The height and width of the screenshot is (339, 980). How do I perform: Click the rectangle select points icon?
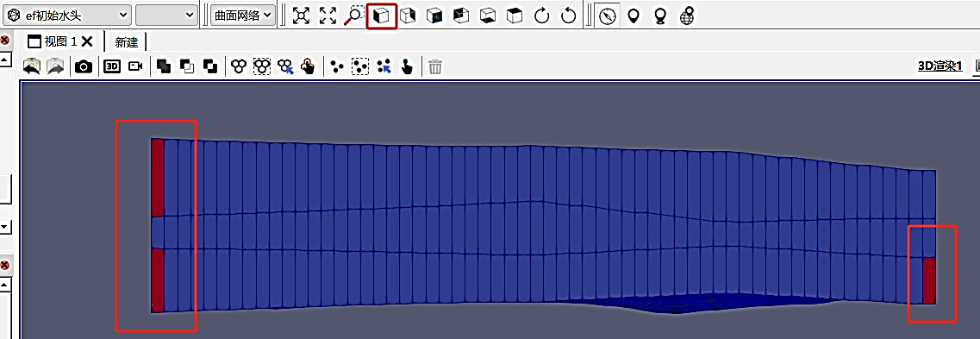coord(359,66)
